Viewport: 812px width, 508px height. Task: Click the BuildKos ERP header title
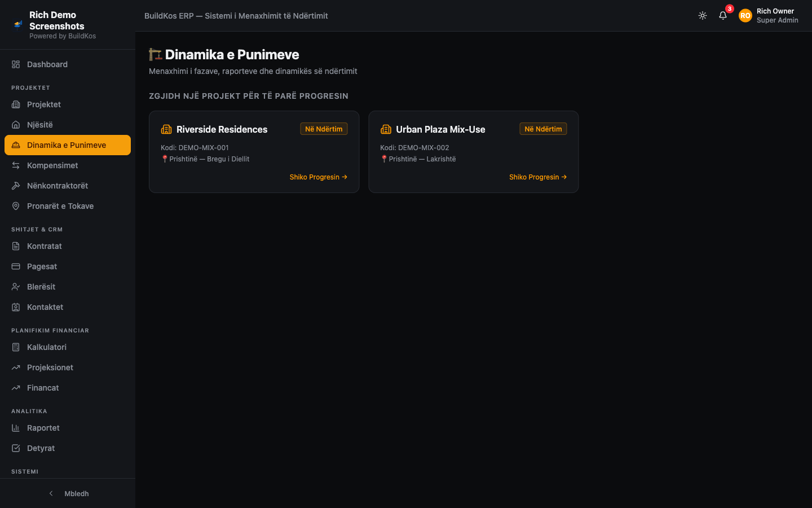coord(236,16)
